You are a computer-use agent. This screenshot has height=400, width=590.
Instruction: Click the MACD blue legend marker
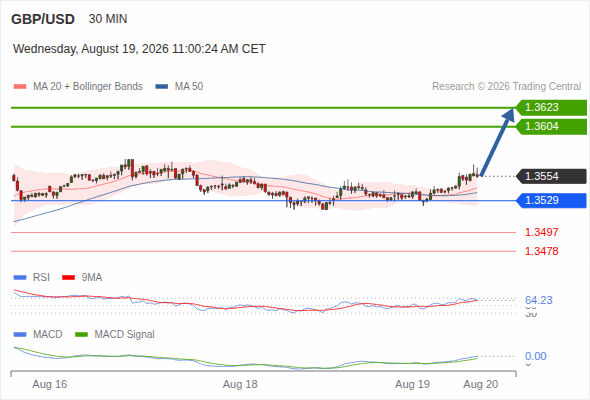[x=20, y=335]
